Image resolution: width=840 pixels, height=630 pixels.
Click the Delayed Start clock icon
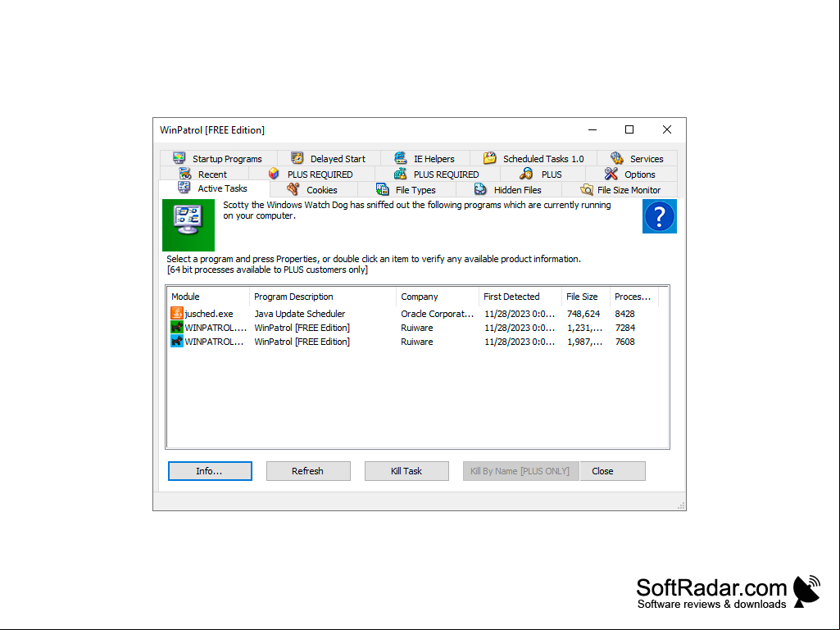click(297, 158)
